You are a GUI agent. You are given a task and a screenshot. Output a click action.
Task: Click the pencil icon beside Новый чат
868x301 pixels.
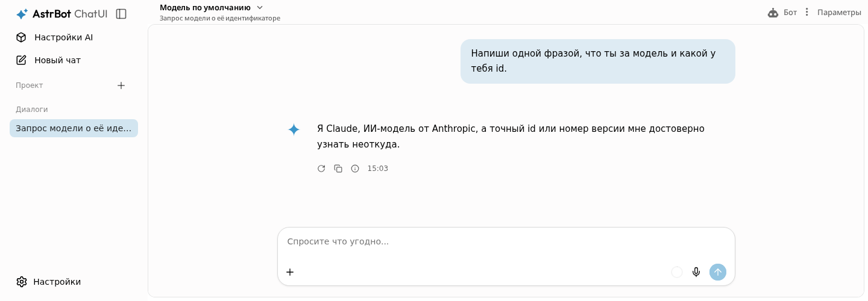[x=21, y=60]
